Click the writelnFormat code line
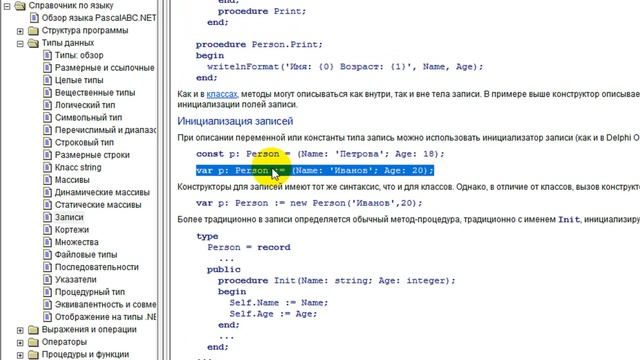This screenshot has width=640, height=360. coord(345,67)
